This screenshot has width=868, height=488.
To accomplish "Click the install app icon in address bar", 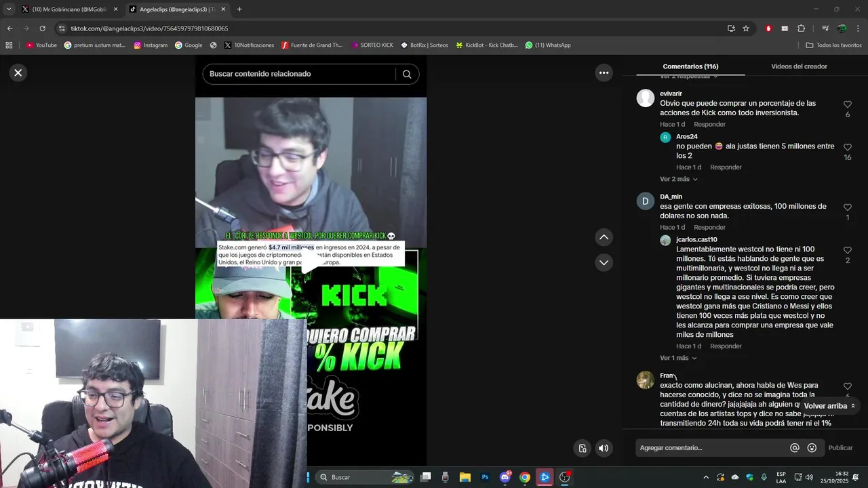I will [731, 28].
